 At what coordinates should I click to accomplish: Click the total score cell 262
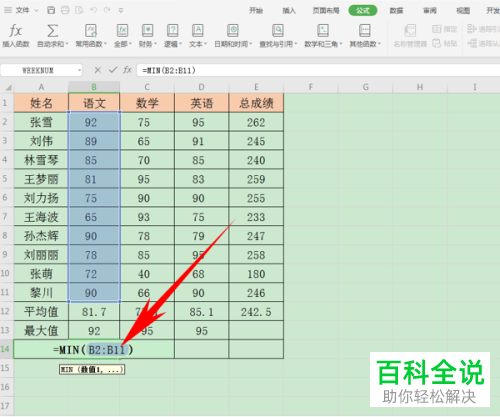pos(256,122)
